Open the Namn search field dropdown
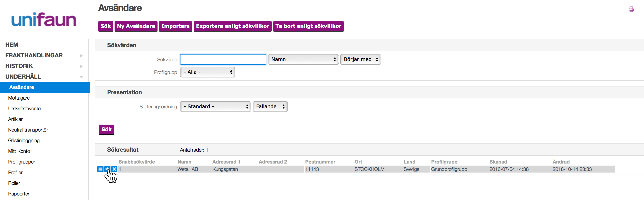The height and width of the screenshot is (200, 644). pos(303,59)
